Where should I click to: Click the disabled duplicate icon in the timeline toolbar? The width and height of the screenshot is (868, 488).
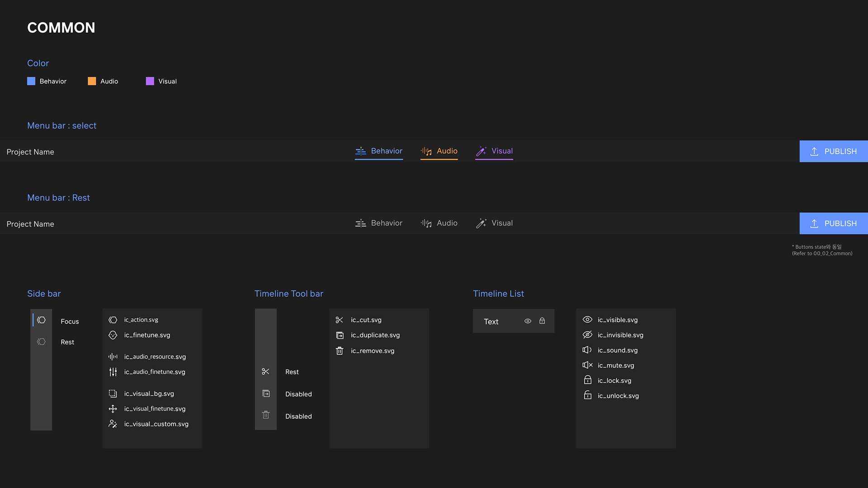coord(266,394)
